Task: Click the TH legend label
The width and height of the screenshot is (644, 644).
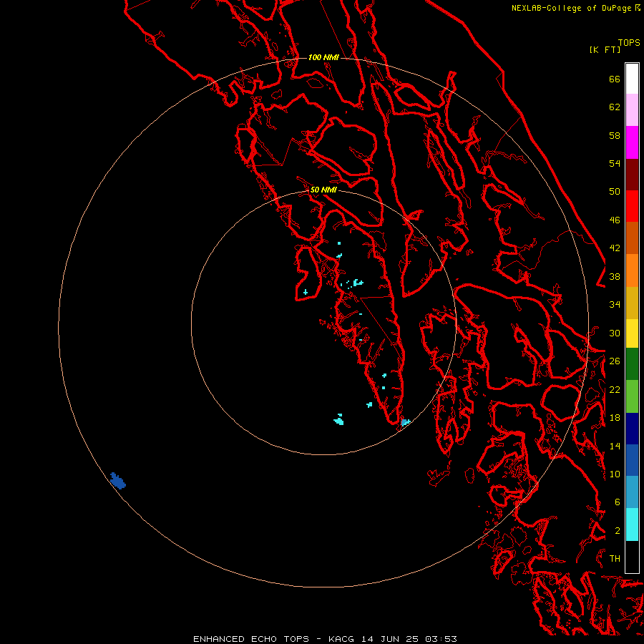Action: click(x=615, y=559)
